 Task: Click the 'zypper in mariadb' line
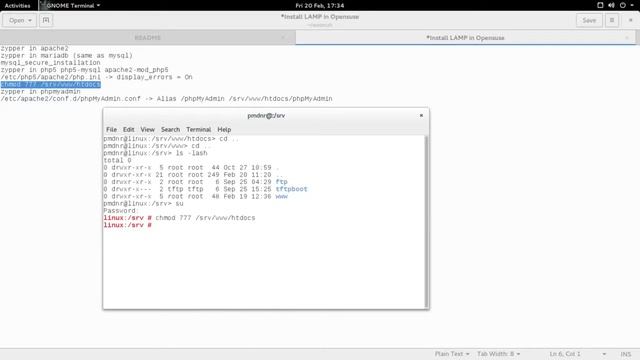(x=67, y=56)
